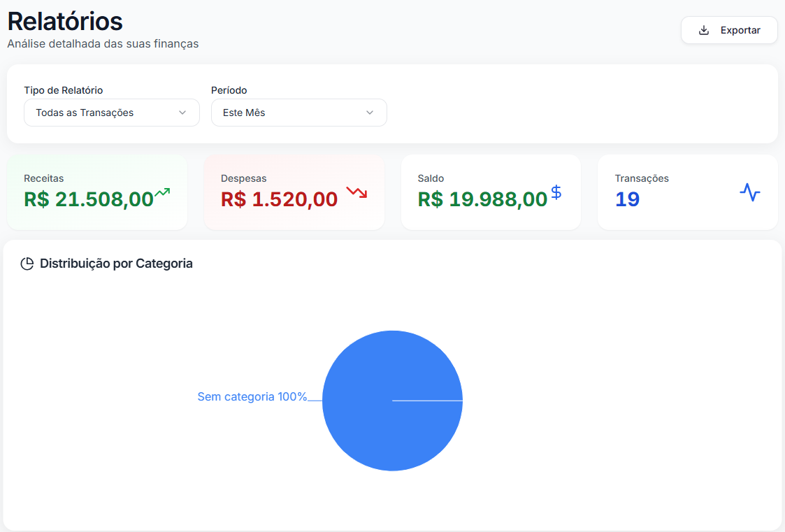Click the chevron arrow next to Este Mês
Viewport: 785px width, 532px height.
(x=370, y=113)
